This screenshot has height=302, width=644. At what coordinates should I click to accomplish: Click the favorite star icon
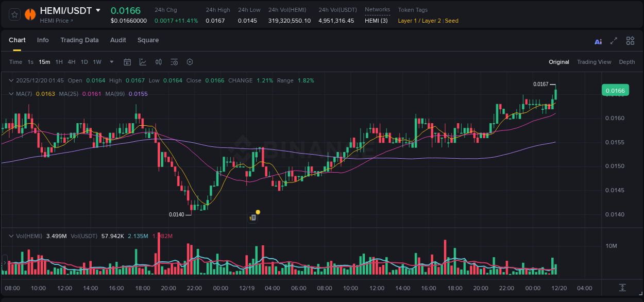(x=14, y=14)
